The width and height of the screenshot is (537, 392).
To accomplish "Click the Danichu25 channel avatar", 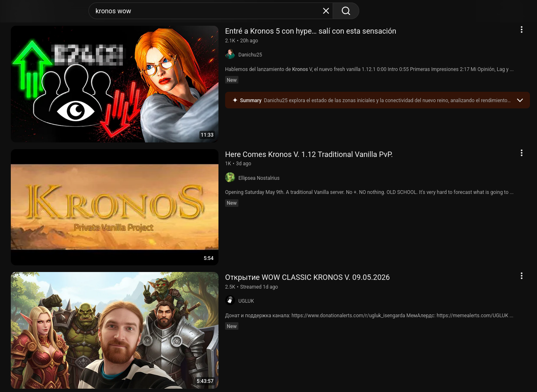I will (230, 54).
